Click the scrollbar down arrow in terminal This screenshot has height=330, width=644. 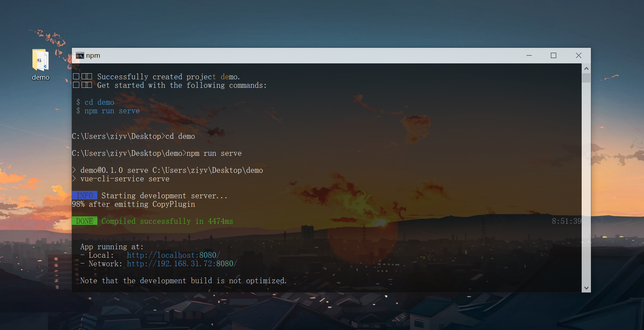click(586, 288)
